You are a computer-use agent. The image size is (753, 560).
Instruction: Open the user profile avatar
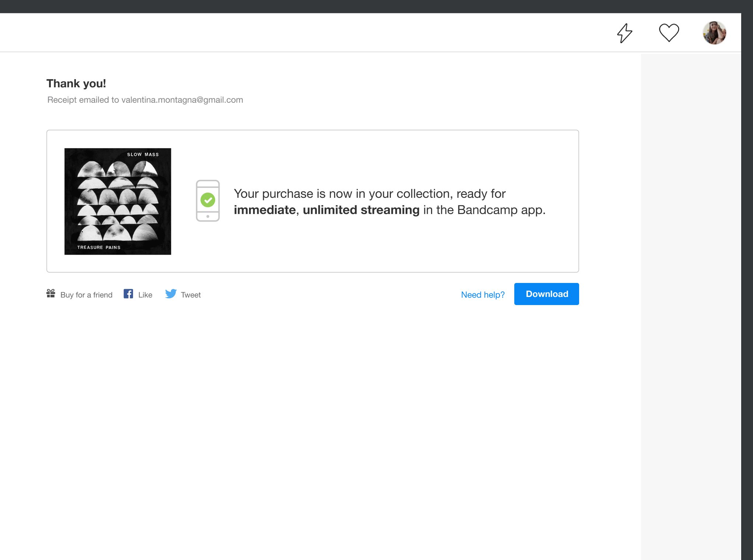click(x=714, y=33)
